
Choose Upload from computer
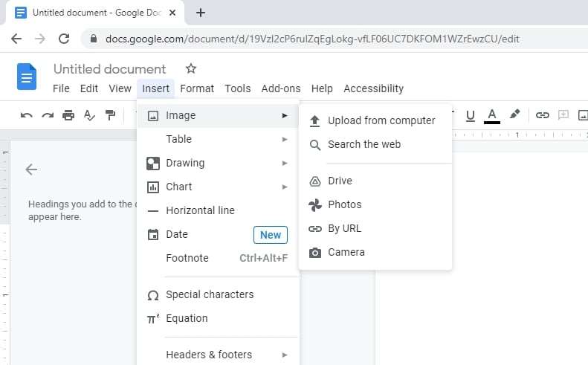click(x=375, y=120)
